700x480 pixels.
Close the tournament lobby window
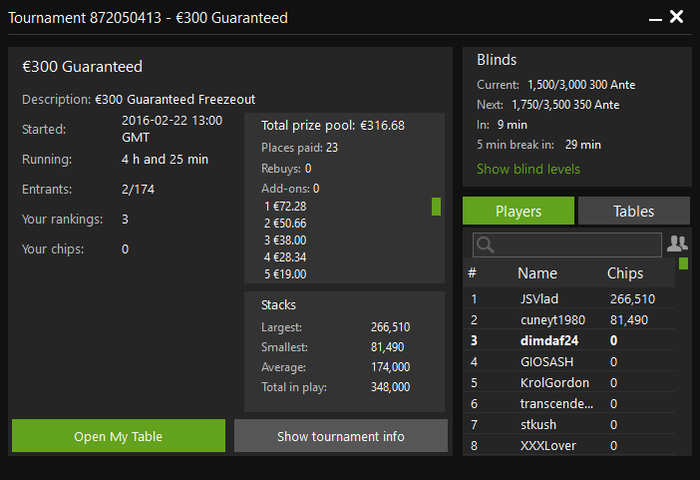[x=676, y=17]
